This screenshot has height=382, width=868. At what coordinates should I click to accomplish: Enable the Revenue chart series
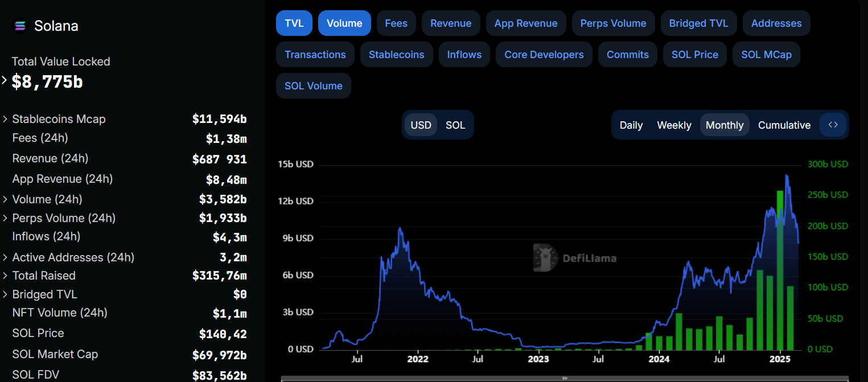pos(451,23)
